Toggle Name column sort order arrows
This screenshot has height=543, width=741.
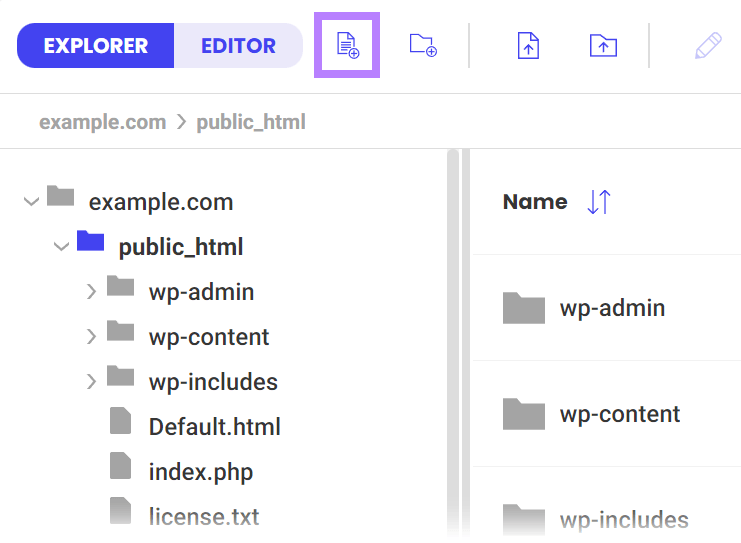(598, 202)
